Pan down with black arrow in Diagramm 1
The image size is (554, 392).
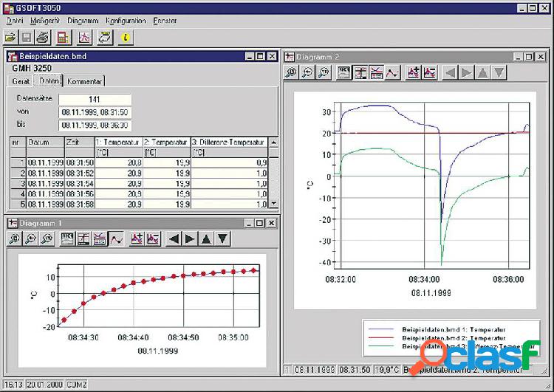click(x=222, y=239)
